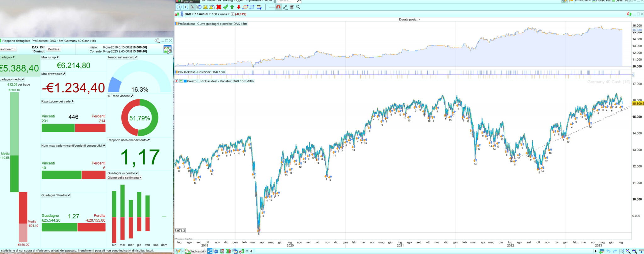Click the Cercare search field
644x254 pixels.
pos(287,1)
